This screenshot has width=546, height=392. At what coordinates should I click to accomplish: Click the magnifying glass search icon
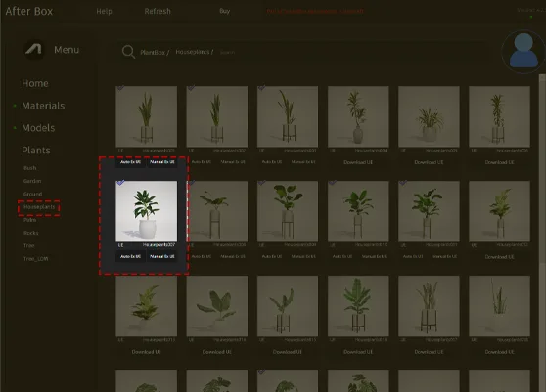(128, 52)
